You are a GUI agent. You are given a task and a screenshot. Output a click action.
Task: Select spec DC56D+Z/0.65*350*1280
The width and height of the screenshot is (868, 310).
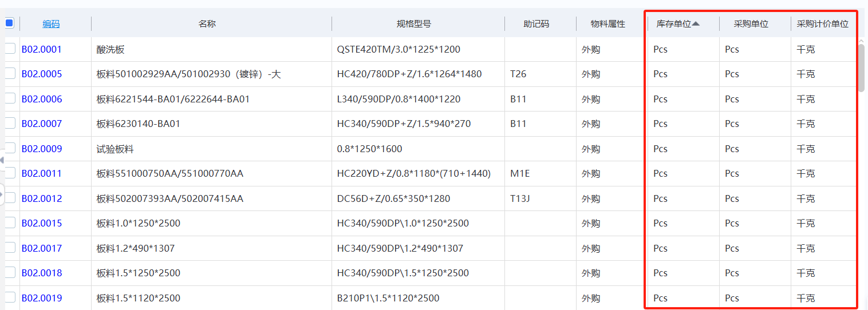pyautogui.click(x=393, y=198)
